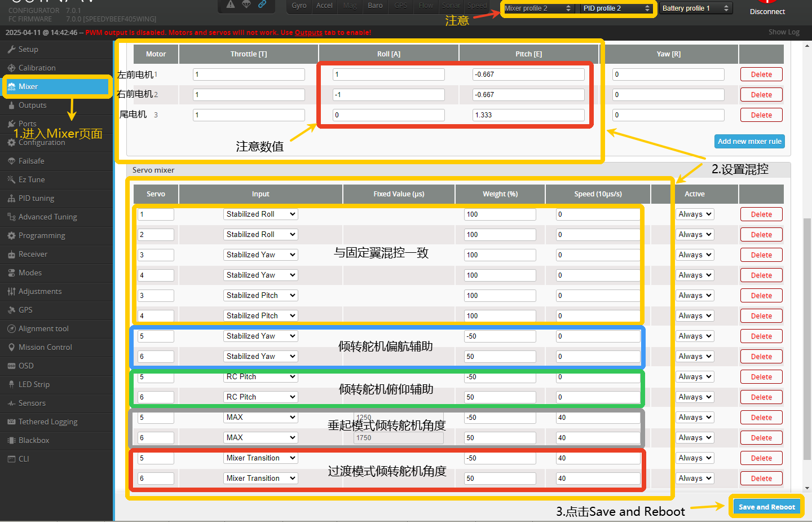Delete servo 6 Mixer Transition rule
Screen dimensions: 812x522
(x=761, y=479)
